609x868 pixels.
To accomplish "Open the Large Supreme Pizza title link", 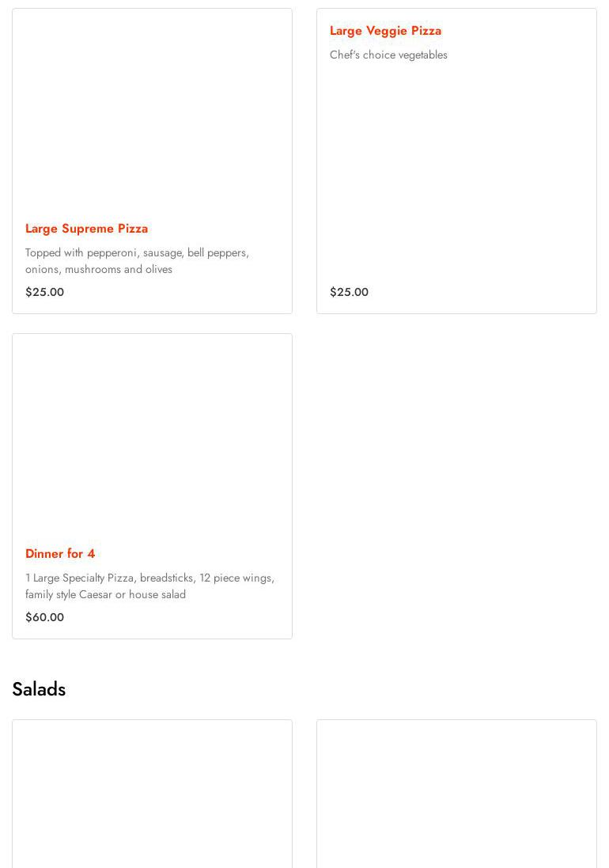I will pos(86,228).
